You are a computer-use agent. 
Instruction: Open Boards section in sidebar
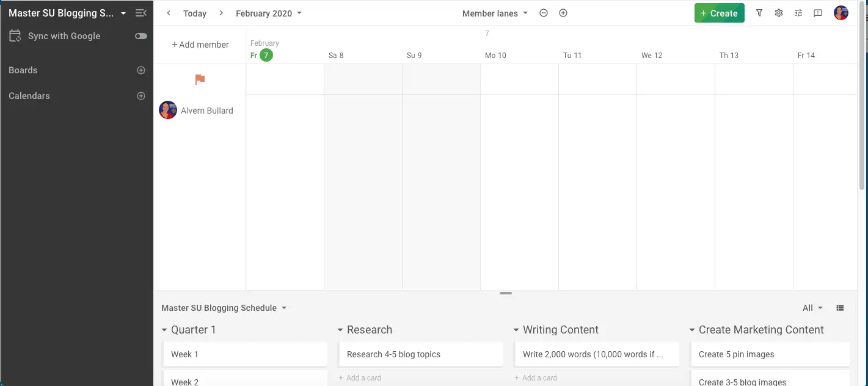point(23,70)
